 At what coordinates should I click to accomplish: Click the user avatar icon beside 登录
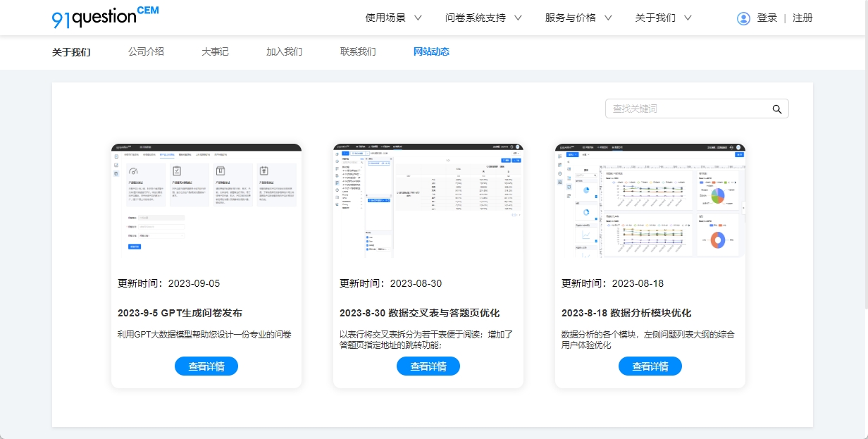[x=743, y=18]
